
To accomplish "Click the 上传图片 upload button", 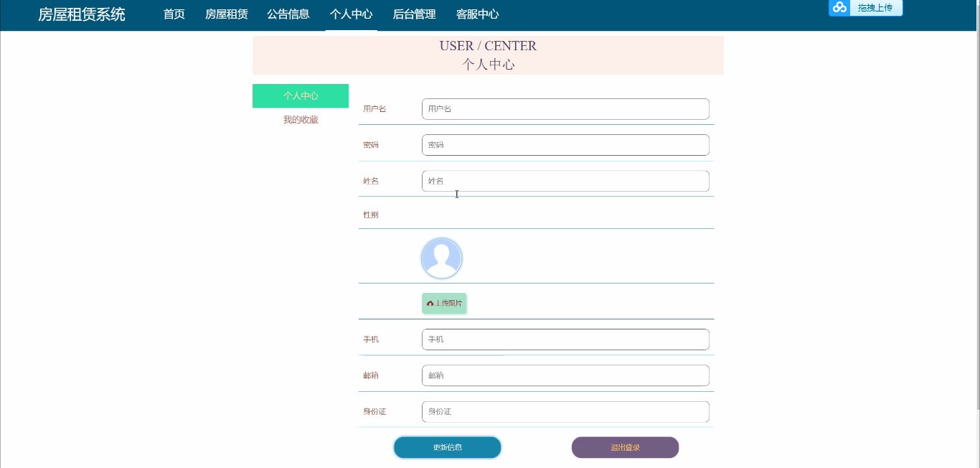I will [x=444, y=304].
